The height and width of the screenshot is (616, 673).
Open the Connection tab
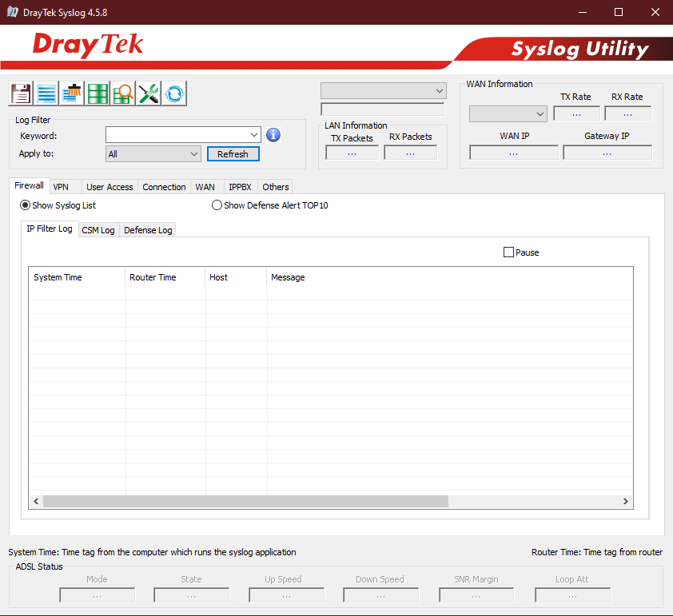[x=164, y=187]
